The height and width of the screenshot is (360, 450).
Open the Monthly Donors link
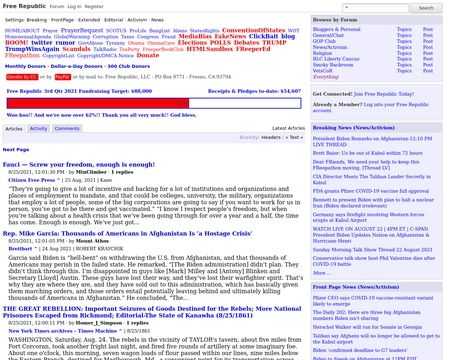click(25, 66)
